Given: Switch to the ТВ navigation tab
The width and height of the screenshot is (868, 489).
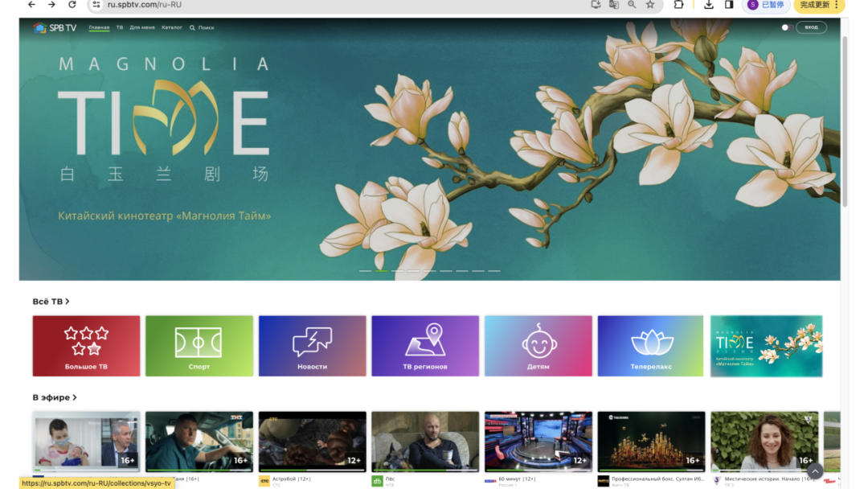Looking at the screenshot, I should tap(120, 27).
